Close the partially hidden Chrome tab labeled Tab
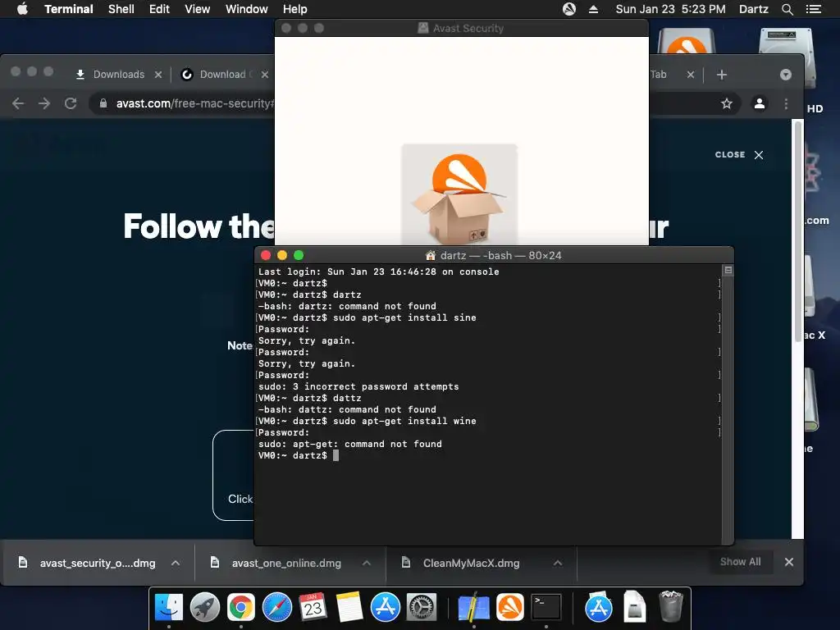The image size is (840, 630). pyautogui.click(x=691, y=75)
